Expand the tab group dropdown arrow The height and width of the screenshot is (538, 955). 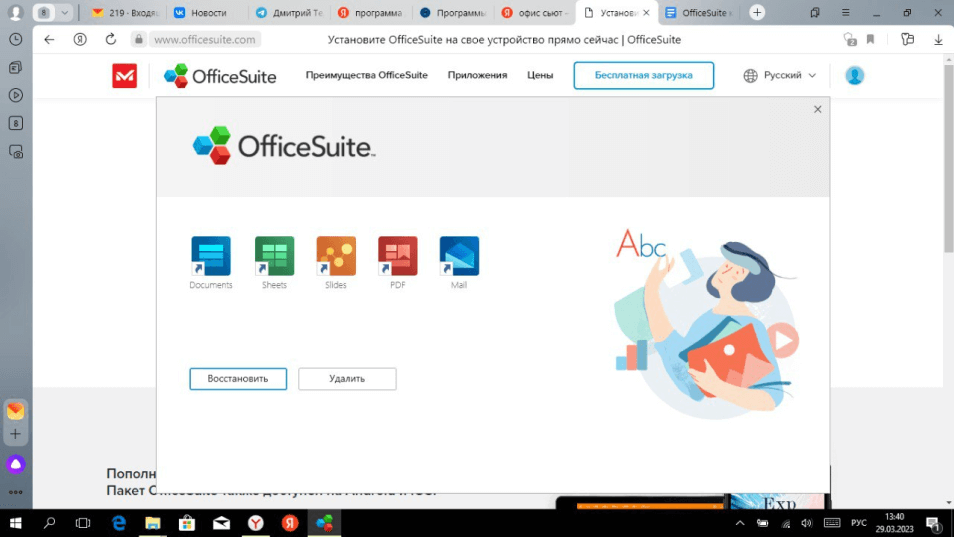click(64, 12)
